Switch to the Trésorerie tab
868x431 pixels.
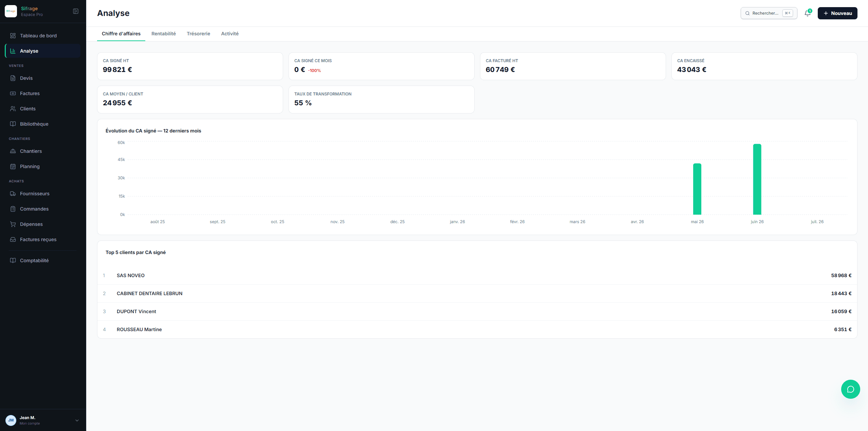(198, 34)
